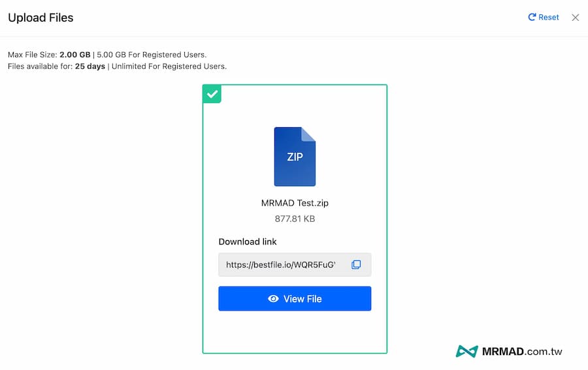Click the Unlimited For Registered Users text
This screenshot has width=588, height=370.
pyautogui.click(x=169, y=67)
